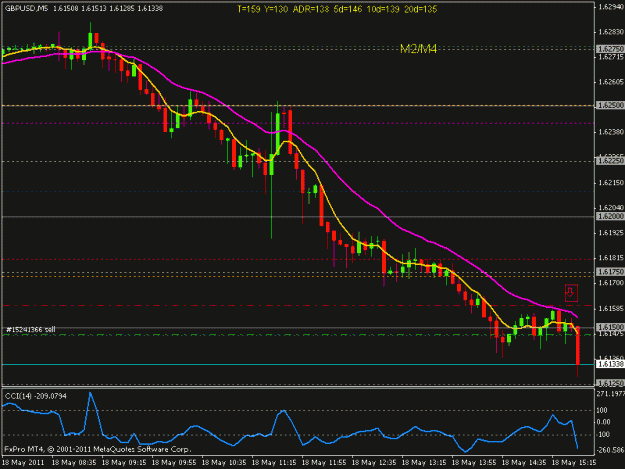625x469 pixels.
Task: Click the 1.62250 price level tag
Action: (x=610, y=161)
